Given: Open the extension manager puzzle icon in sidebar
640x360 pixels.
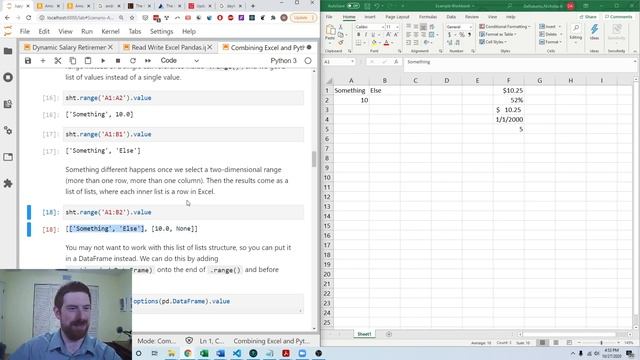Looking at the screenshot, I should click(x=8, y=184).
